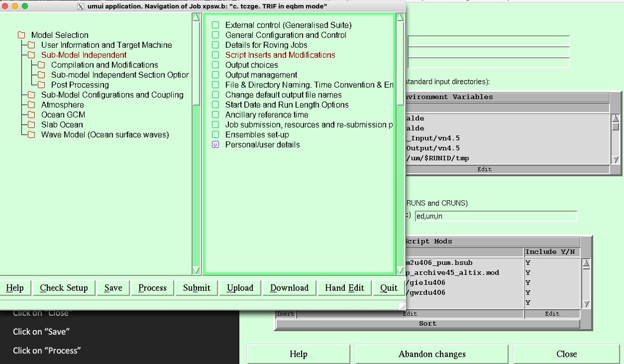Select Slab Ocean tree label

62,125
